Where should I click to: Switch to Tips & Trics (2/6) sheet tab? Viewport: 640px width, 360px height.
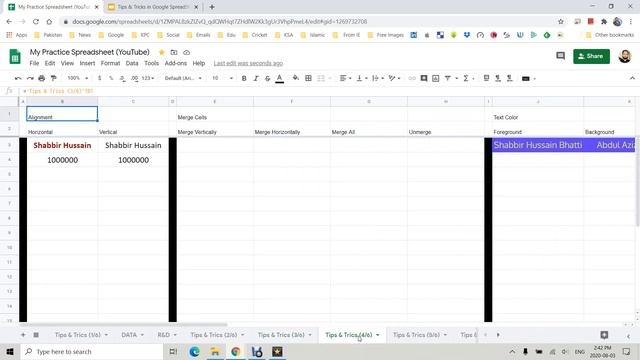click(213, 335)
